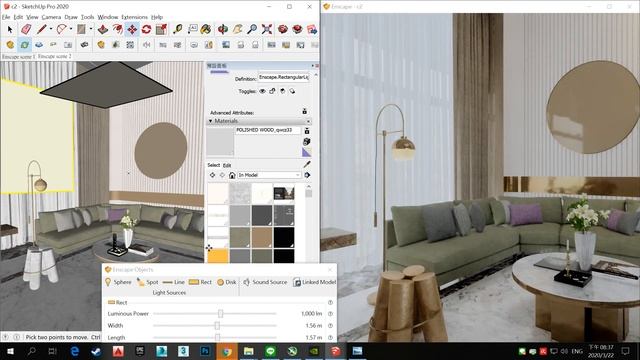Open the Edit menu

click(18, 17)
